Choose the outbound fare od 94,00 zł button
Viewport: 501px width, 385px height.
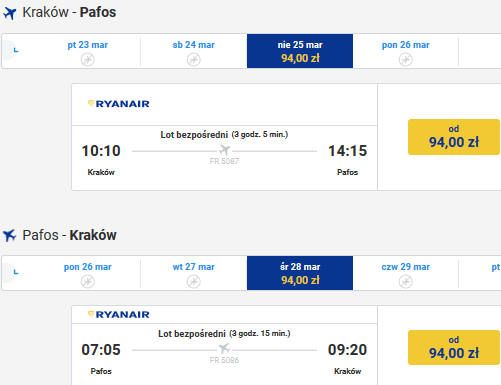(454, 137)
